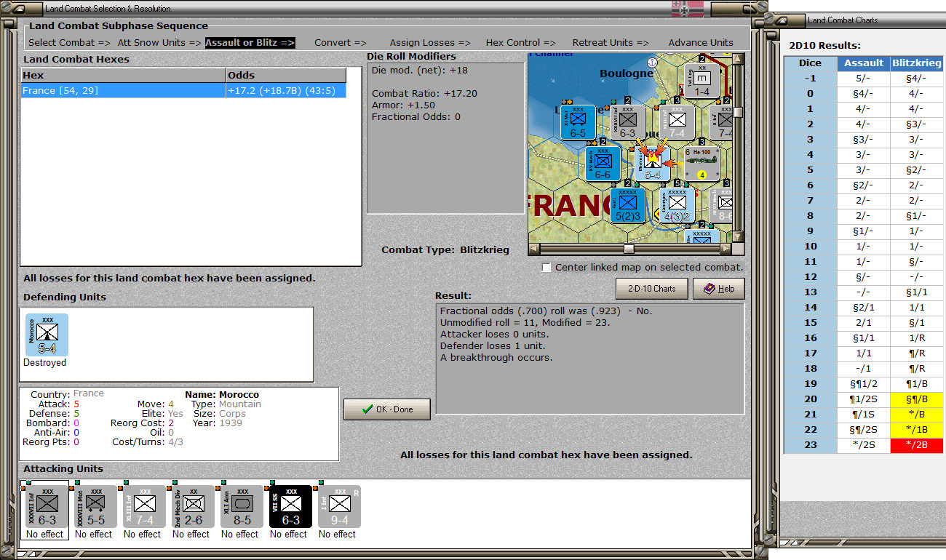This screenshot has height=560, width=946.
Task: Select the XLI Arm 8-5 armor unit
Action: pyautogui.click(x=242, y=507)
